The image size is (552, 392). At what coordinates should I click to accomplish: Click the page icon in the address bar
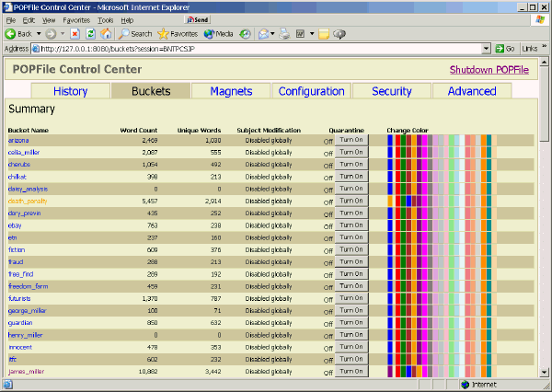click(36, 49)
